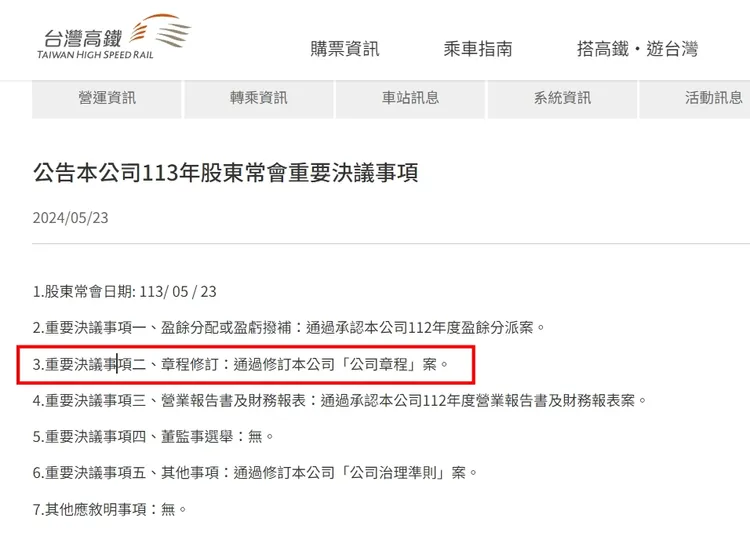Switch to the 營運資訊 tab
Viewport: 750px width, 555px height.
coord(107,99)
